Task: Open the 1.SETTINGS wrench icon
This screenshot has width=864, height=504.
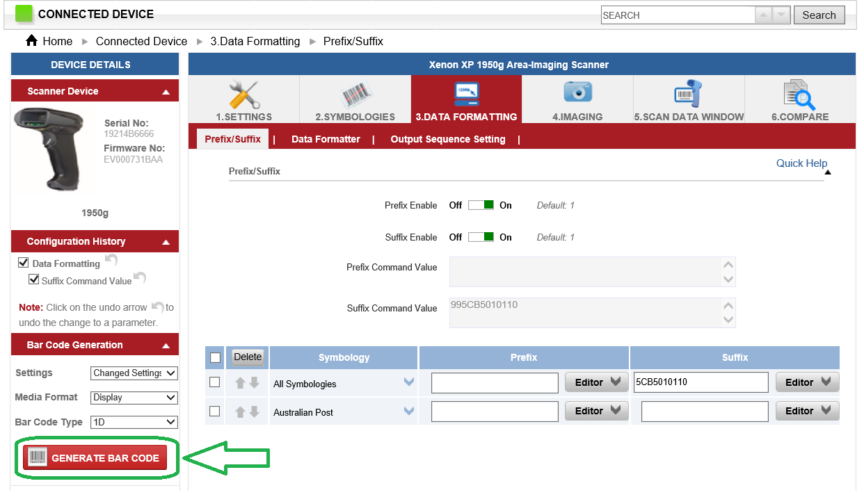Action: click(243, 94)
